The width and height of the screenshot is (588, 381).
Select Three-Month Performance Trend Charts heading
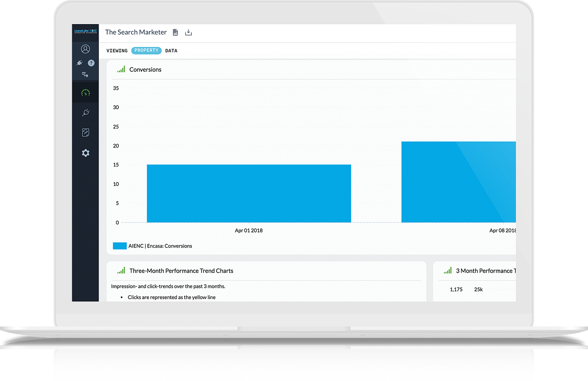pyautogui.click(x=181, y=271)
